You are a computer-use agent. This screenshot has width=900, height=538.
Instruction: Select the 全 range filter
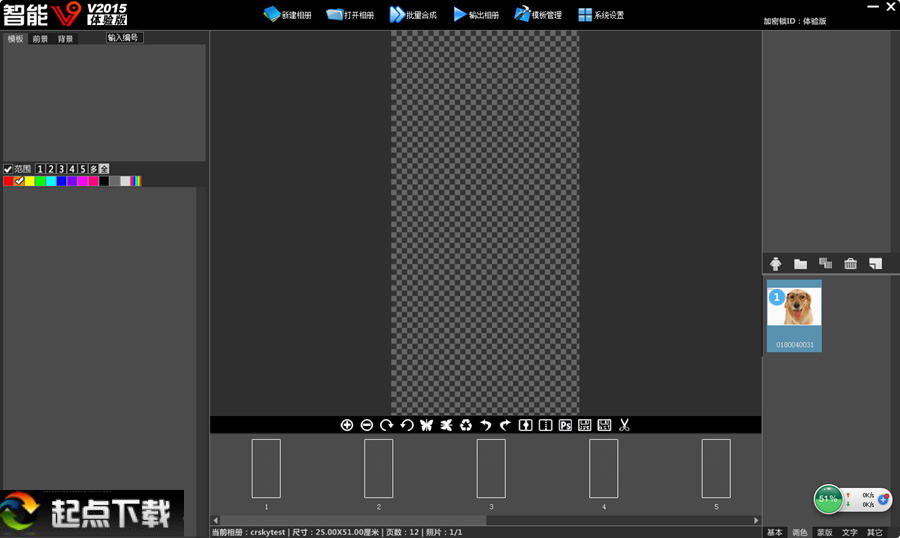click(104, 169)
